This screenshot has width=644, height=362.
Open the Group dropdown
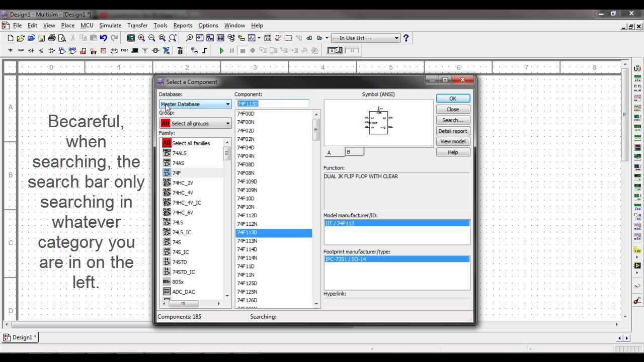[195, 123]
